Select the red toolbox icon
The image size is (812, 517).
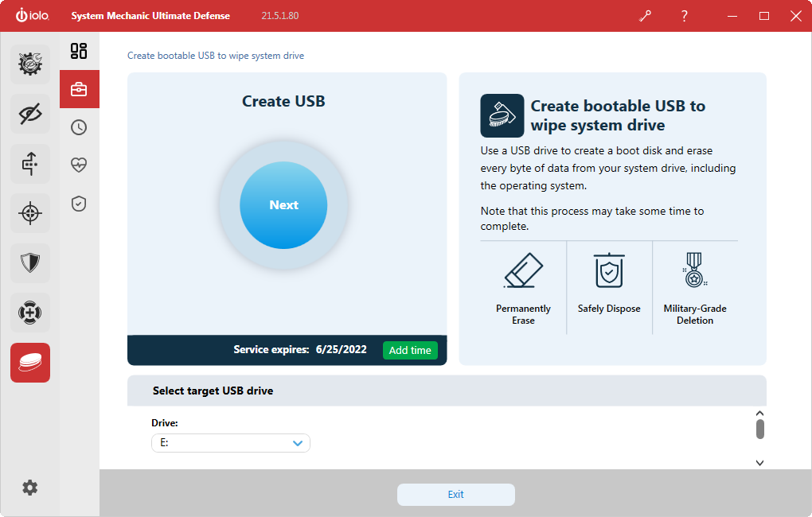(x=80, y=89)
